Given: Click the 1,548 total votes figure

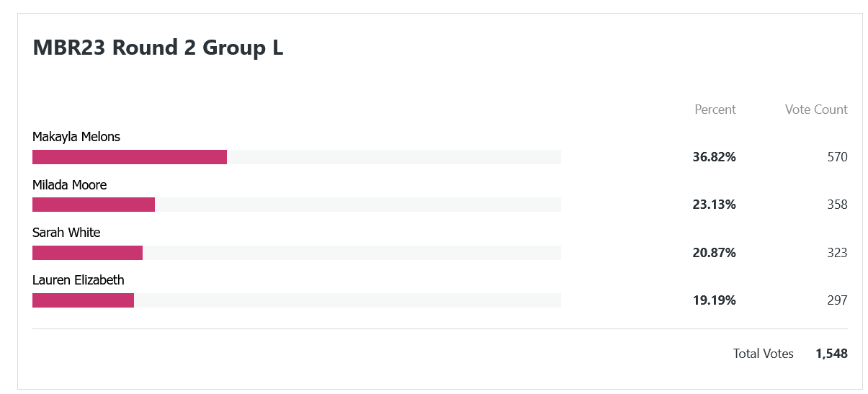Looking at the screenshot, I should pos(831,354).
